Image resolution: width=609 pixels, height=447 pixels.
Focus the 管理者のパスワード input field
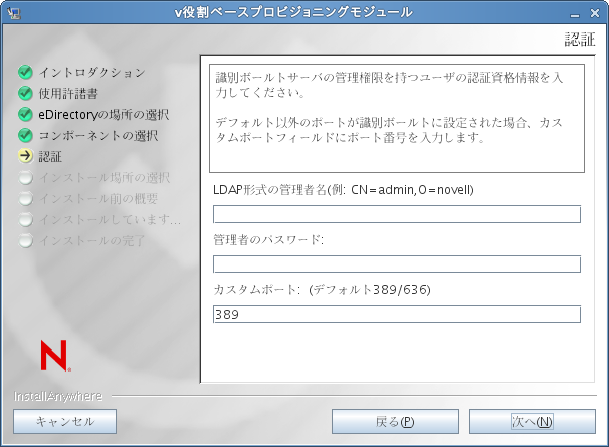397,264
